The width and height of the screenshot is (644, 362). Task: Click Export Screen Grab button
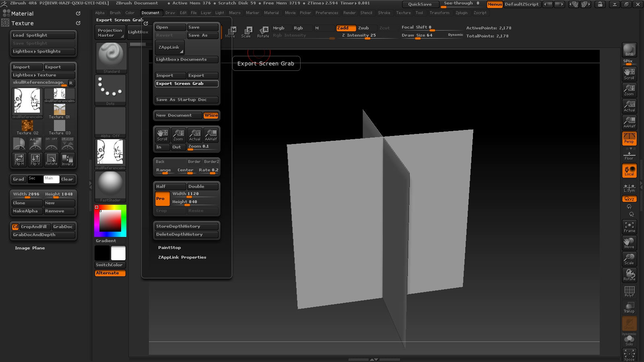pos(187,84)
